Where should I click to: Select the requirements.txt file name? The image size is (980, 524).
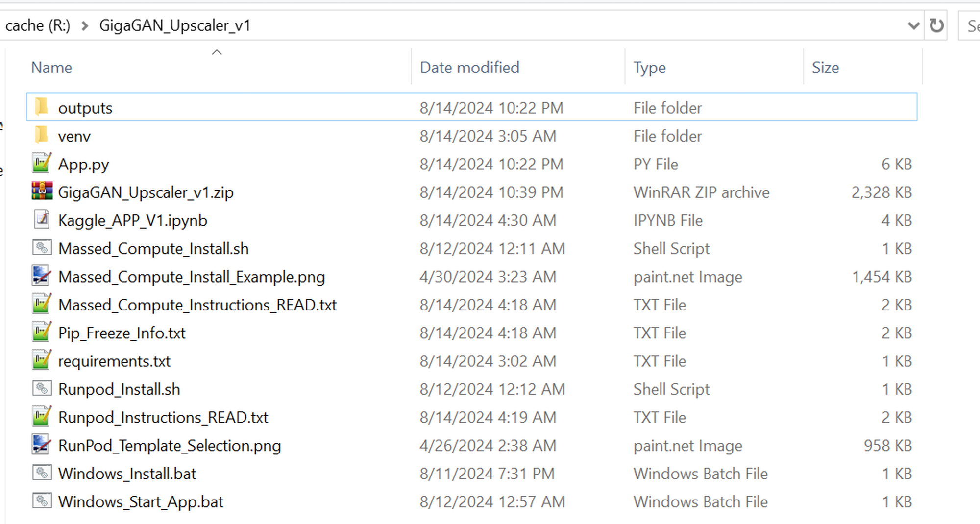[x=114, y=361]
